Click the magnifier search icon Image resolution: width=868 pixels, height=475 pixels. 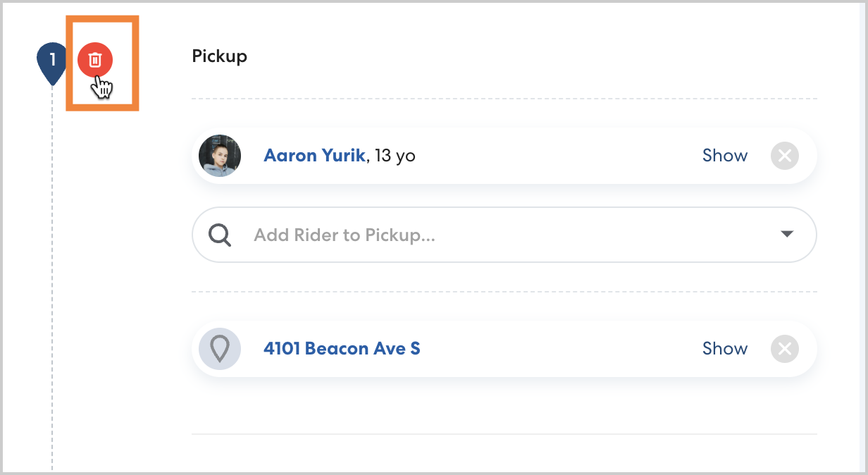(x=220, y=235)
